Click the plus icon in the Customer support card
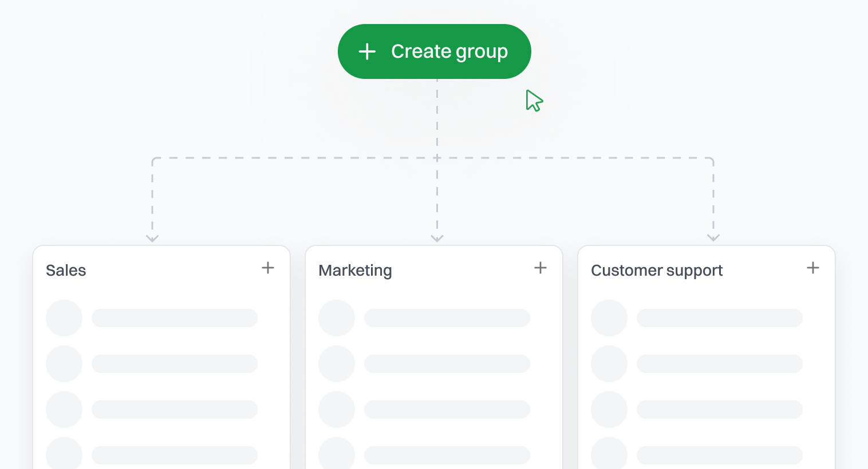This screenshot has height=469, width=868. [x=813, y=268]
